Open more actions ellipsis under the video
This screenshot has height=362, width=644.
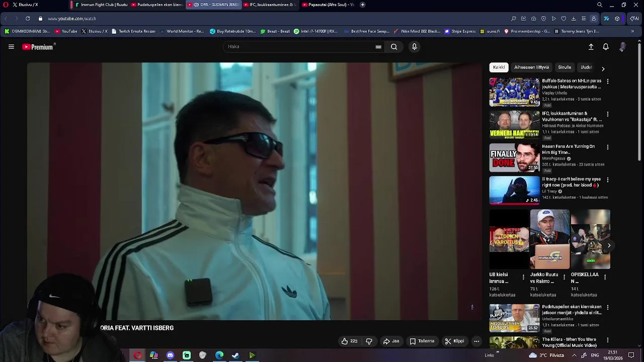[x=476, y=341]
